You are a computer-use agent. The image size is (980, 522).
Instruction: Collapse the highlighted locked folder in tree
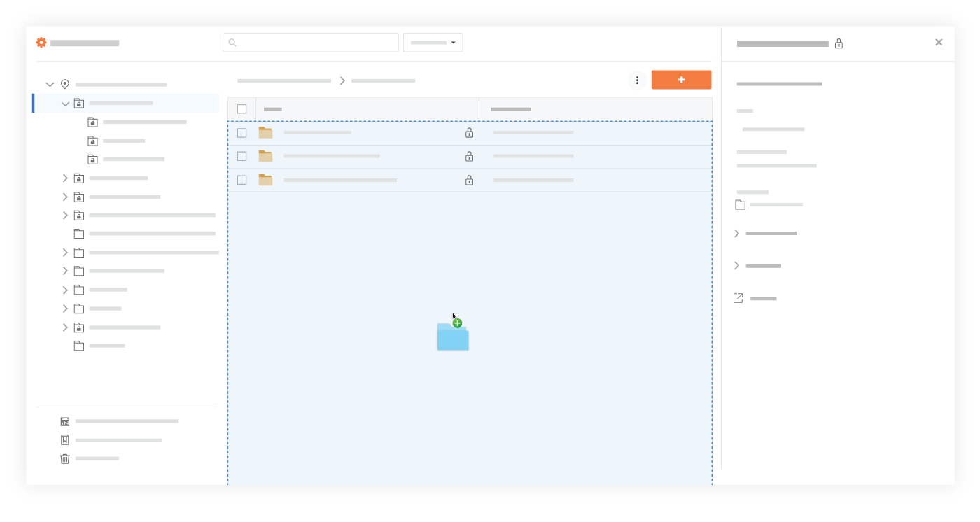tap(65, 104)
